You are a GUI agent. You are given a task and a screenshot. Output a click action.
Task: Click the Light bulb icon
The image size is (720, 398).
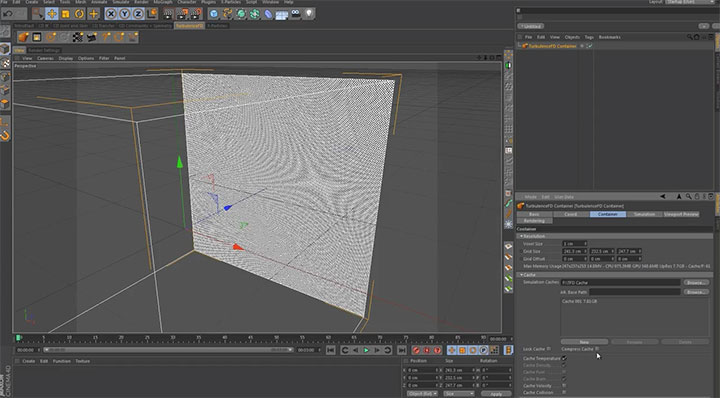point(309,14)
